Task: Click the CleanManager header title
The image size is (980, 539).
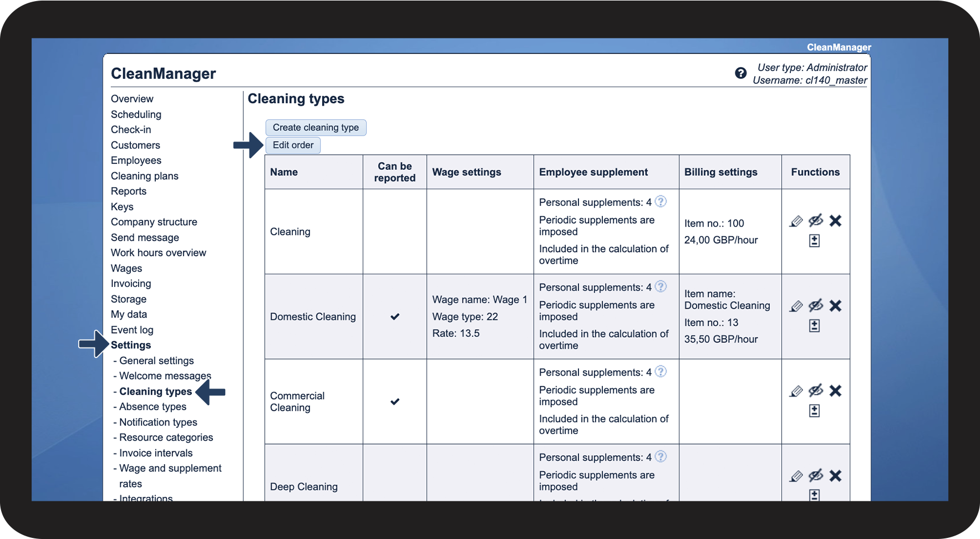Action: (163, 74)
